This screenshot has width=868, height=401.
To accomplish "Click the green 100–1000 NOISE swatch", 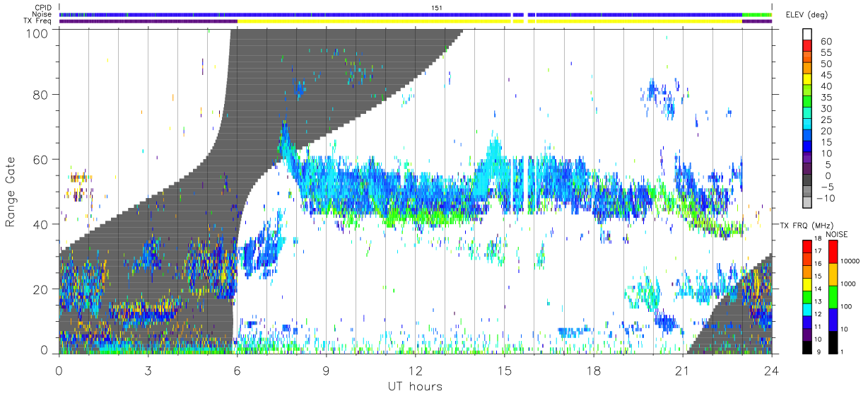I will [x=832, y=296].
